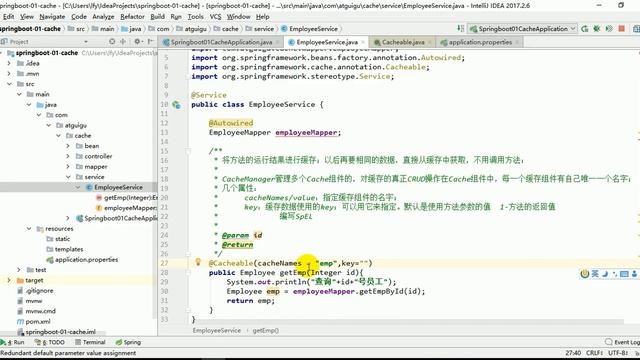Open the Navigate menu
Viewport: 640px width, 360px height.
(52, 17)
